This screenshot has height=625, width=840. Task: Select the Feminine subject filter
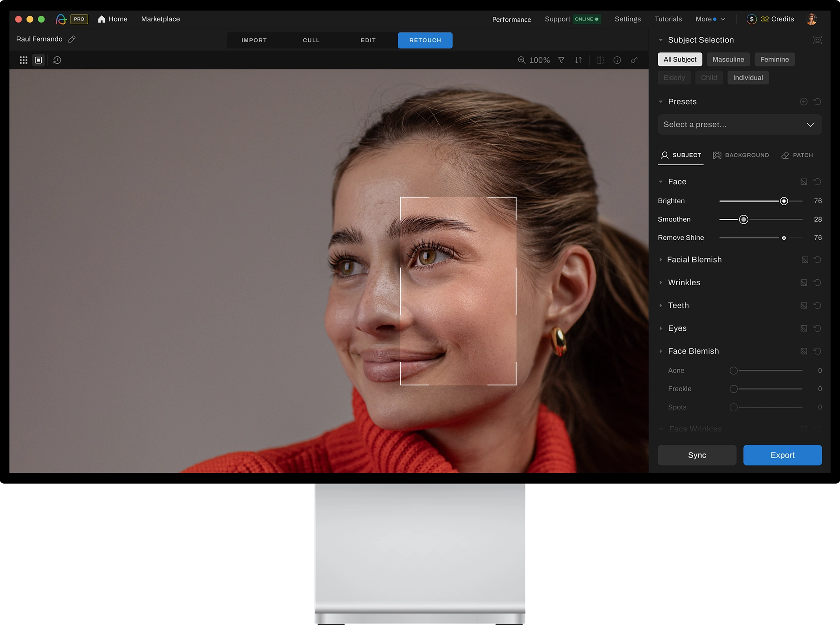click(x=774, y=60)
